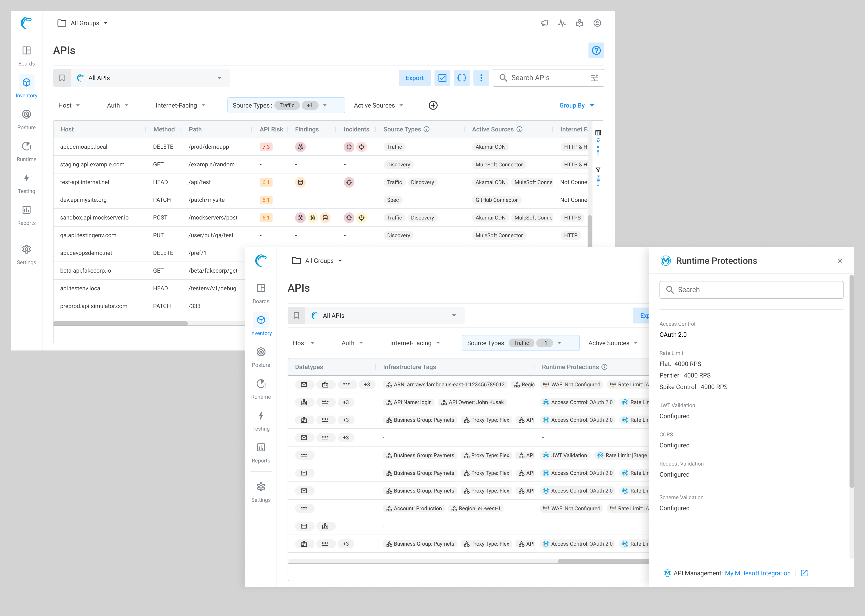Expand Internet-Facing filter in the back window

tap(181, 106)
